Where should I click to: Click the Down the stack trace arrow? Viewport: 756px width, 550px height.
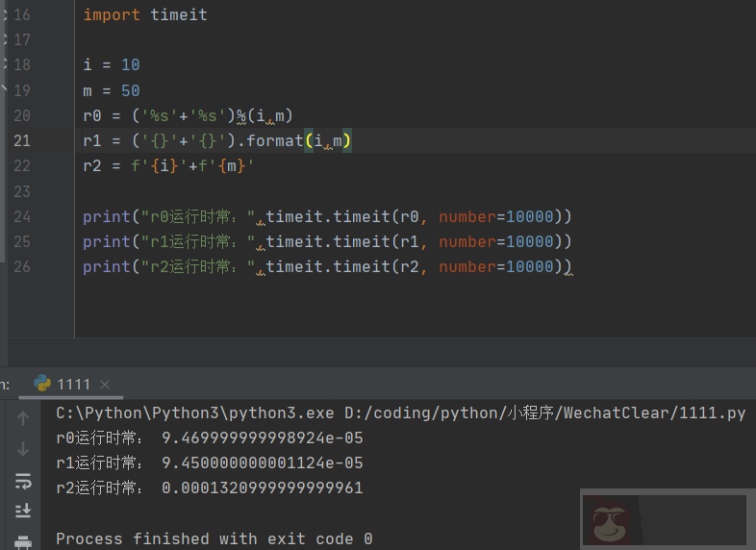tap(23, 449)
